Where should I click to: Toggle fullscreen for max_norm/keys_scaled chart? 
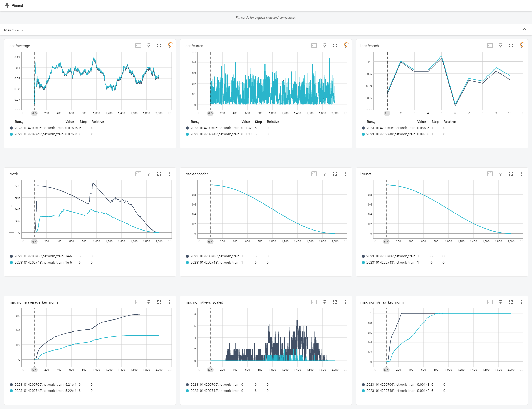point(335,302)
